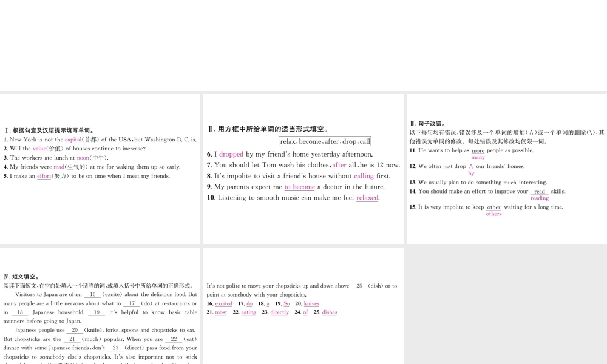Click underlined 'more' in sentence 11
607x364 pixels.
tap(478, 151)
